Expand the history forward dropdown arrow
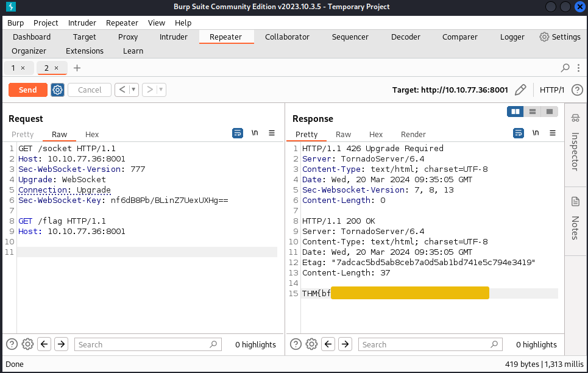This screenshot has height=373, width=588. pyautogui.click(x=161, y=90)
